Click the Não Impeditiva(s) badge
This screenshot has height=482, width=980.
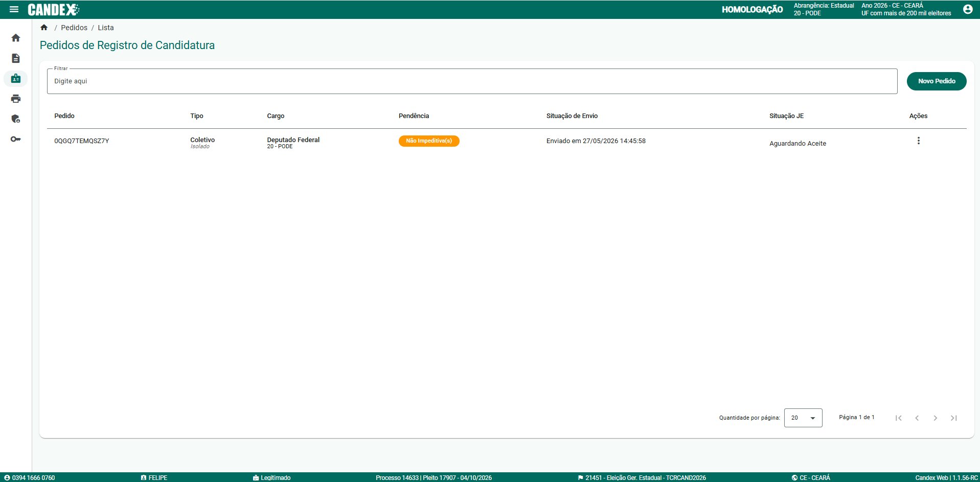(x=429, y=141)
